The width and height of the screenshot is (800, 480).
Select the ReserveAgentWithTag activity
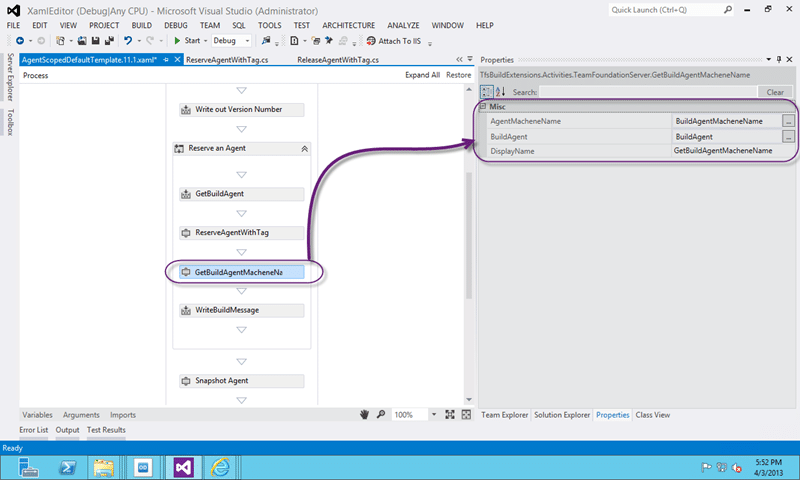pyautogui.click(x=242, y=233)
